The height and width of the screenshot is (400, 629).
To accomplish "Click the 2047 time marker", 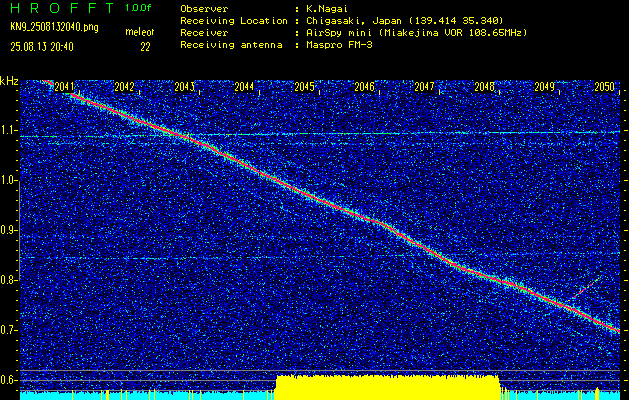I will (424, 87).
